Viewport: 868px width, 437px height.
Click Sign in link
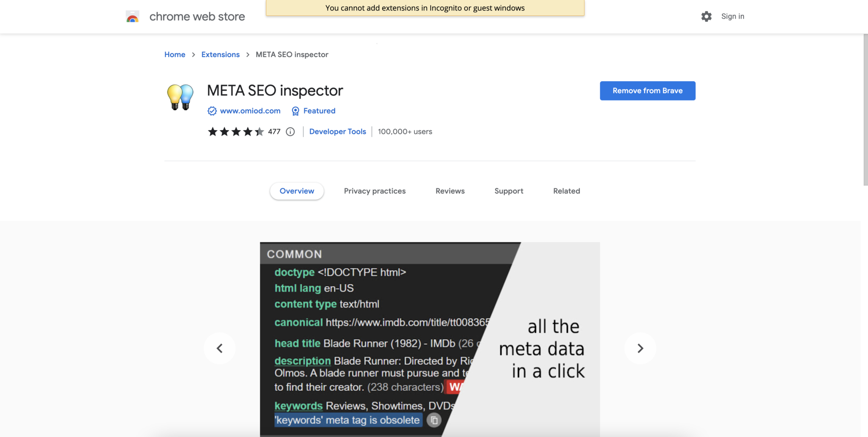click(x=732, y=17)
